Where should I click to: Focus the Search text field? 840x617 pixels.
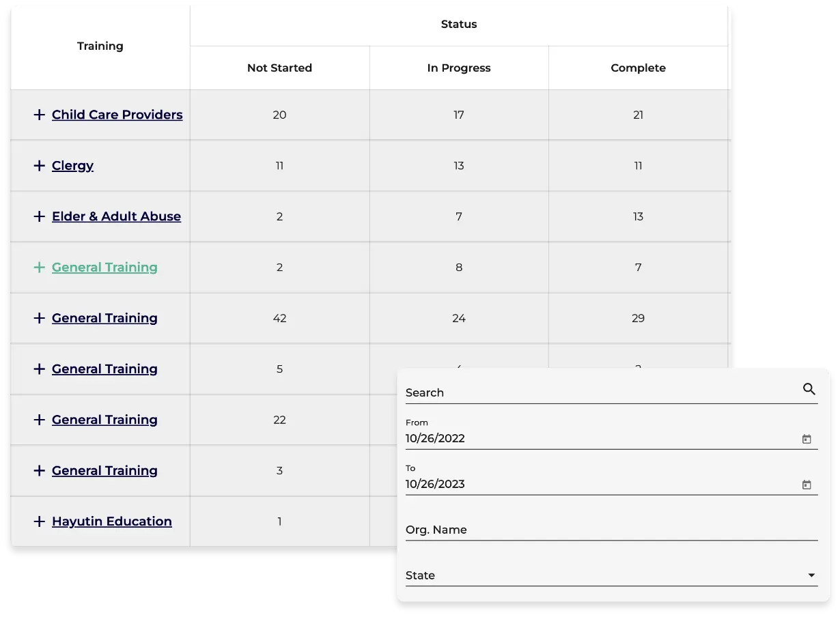point(594,392)
